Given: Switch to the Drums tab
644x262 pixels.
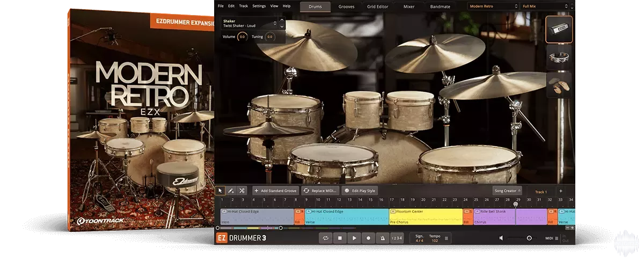Looking at the screenshot, I should pos(315,6).
